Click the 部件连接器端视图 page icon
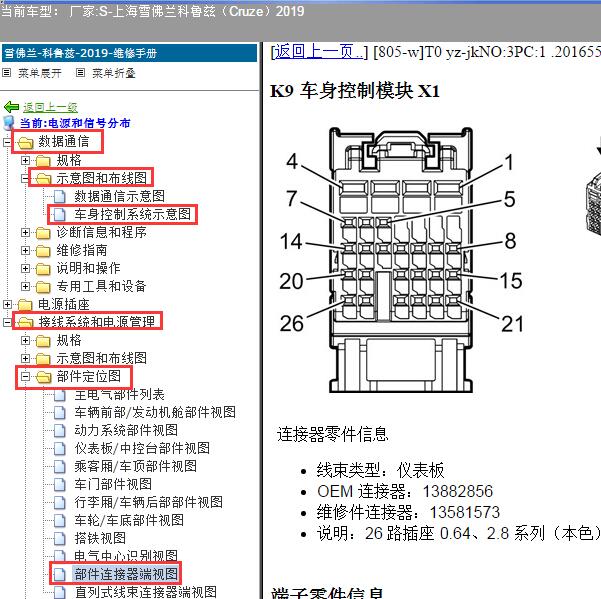The height and width of the screenshot is (599, 601). 59,574
